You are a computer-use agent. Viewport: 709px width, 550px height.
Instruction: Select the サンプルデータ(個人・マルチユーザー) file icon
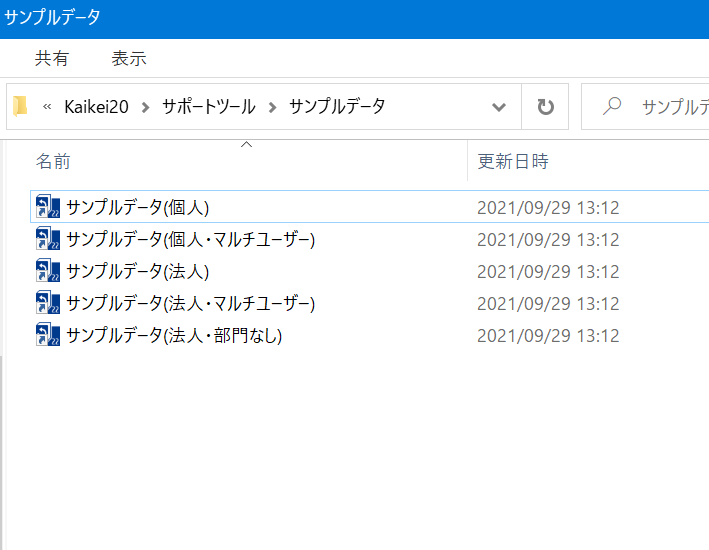pyautogui.click(x=48, y=240)
